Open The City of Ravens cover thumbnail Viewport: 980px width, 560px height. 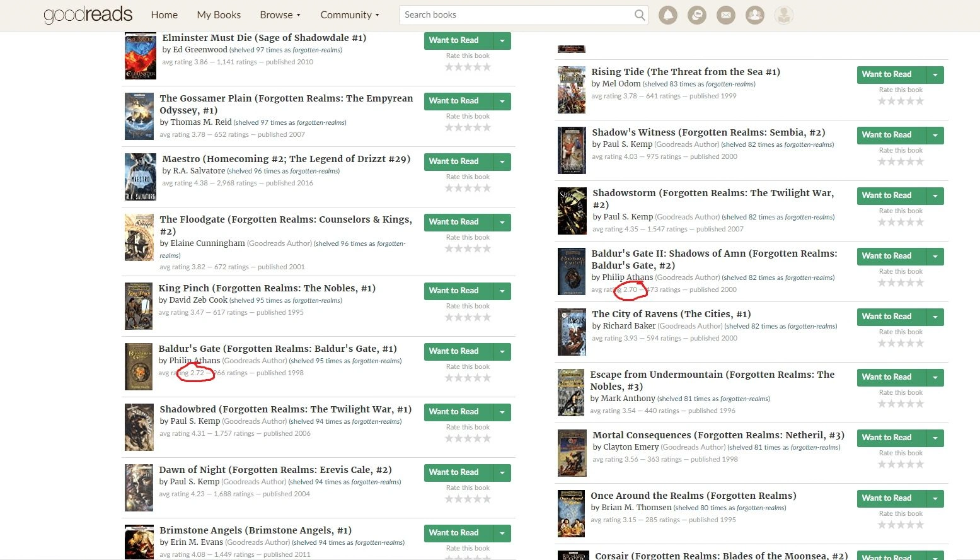[572, 333]
